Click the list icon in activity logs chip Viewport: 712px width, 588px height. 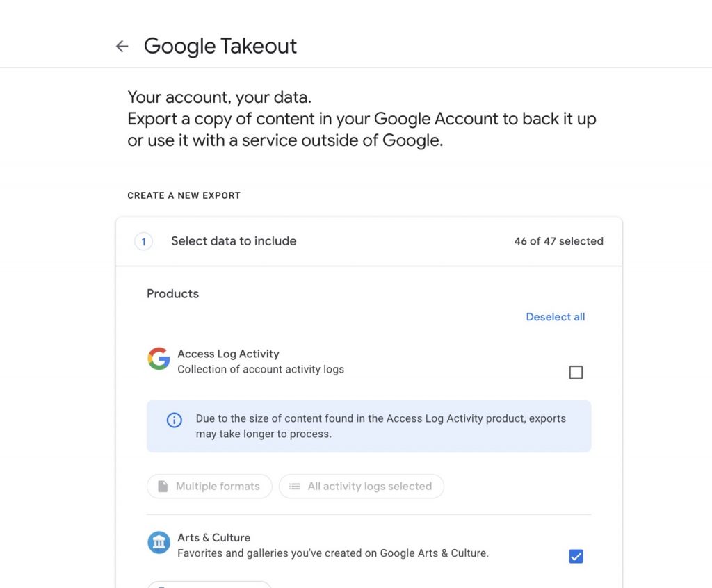(x=295, y=487)
